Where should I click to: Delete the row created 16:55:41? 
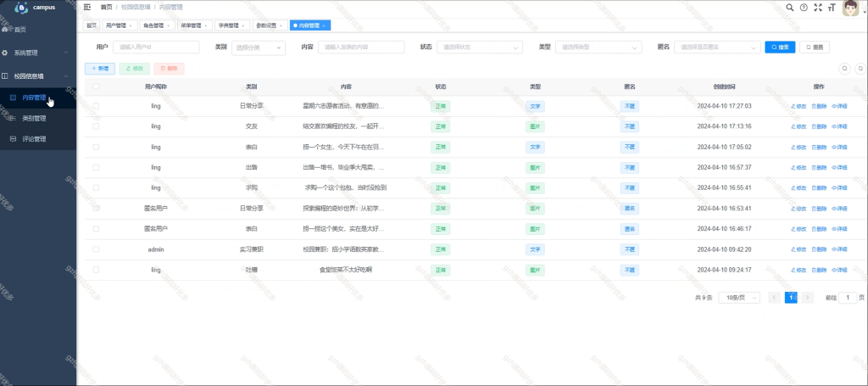click(x=820, y=188)
